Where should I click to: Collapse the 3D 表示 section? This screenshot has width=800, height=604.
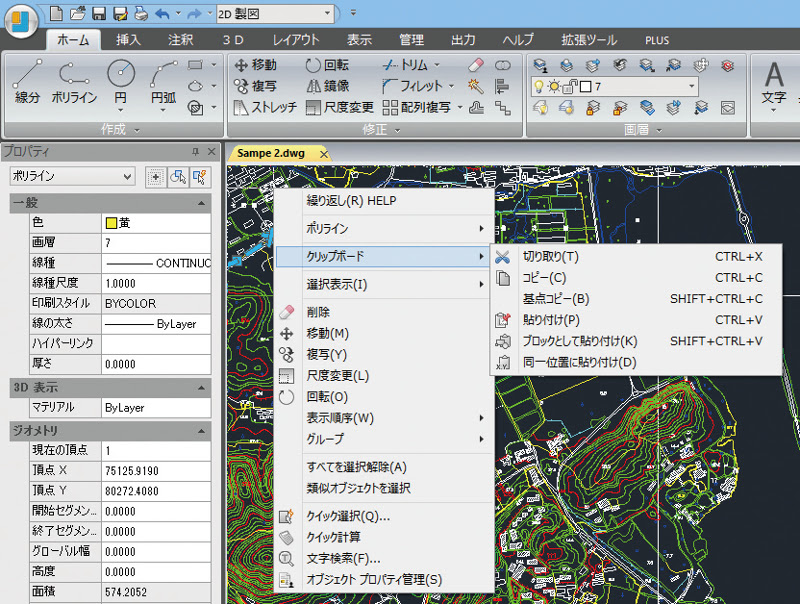click(x=202, y=388)
